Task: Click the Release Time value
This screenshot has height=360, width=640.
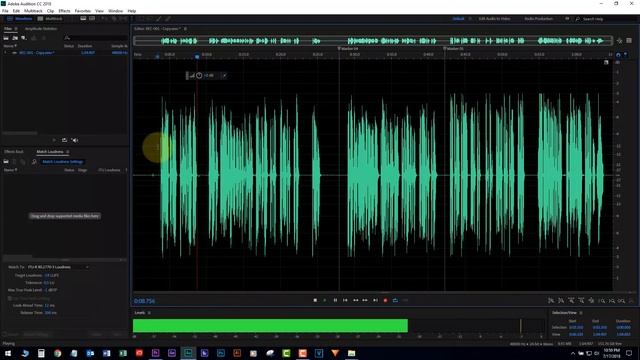Action: click(51, 313)
